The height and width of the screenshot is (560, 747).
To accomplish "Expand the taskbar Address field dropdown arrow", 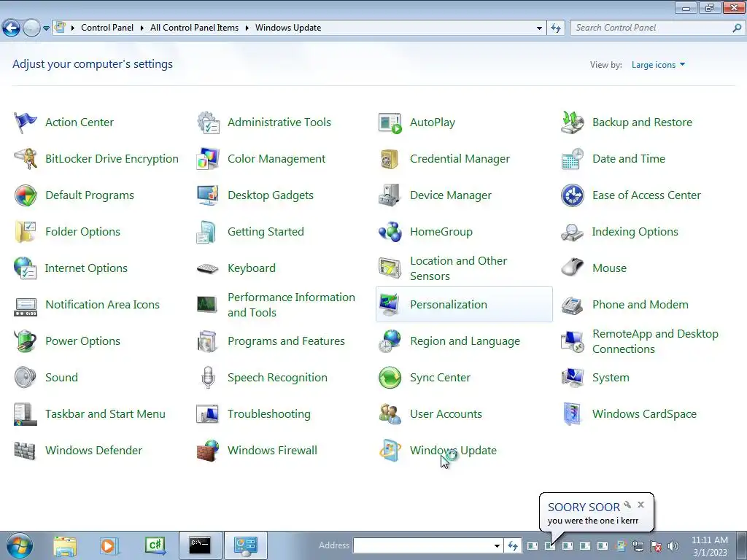I will click(497, 545).
